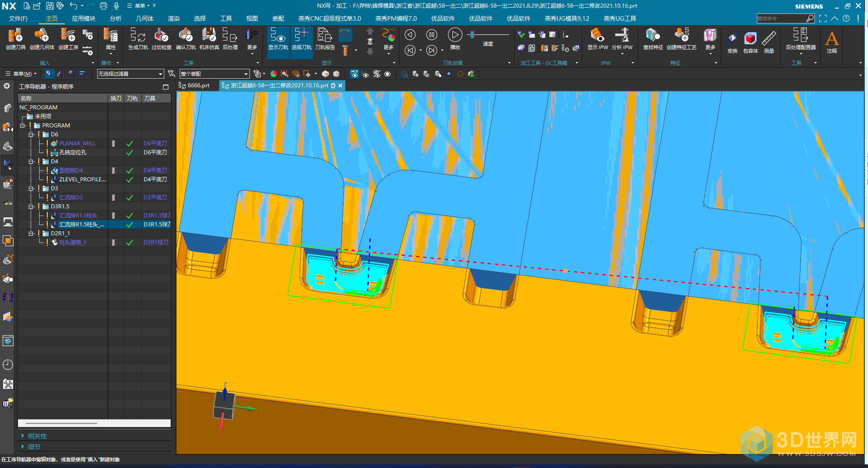Toggle the show-all eye icon
This screenshot has width=868, height=468.
click(x=387, y=74)
